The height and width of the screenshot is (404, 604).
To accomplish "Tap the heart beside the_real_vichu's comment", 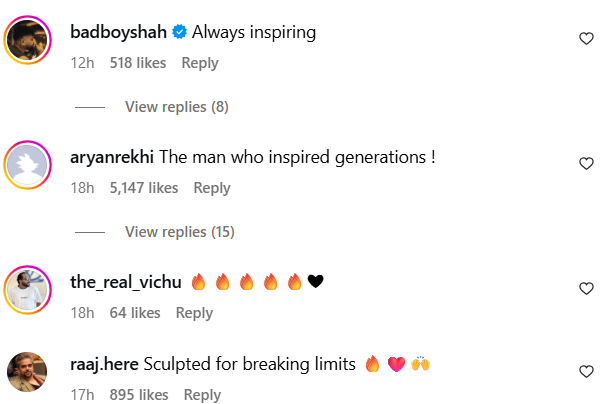I will pos(587,288).
